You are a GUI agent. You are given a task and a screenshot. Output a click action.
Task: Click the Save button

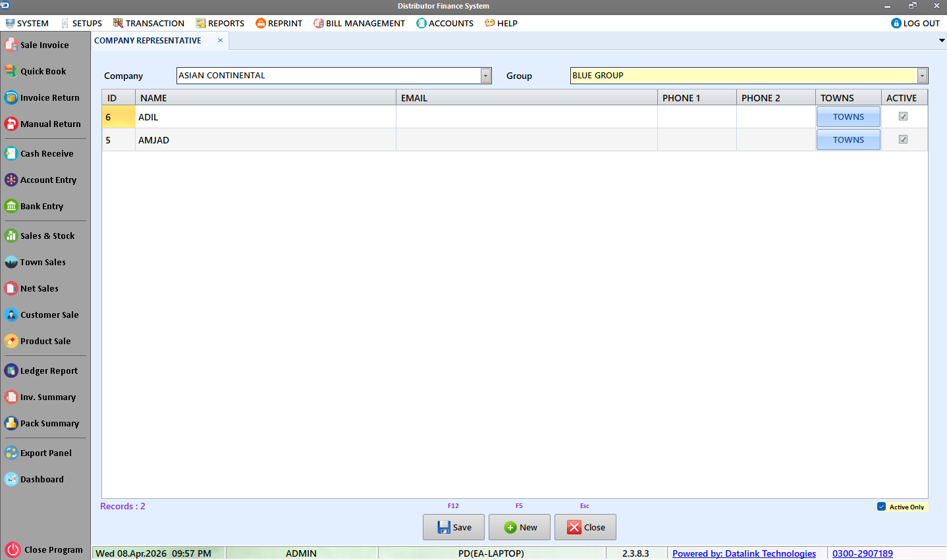tap(454, 527)
